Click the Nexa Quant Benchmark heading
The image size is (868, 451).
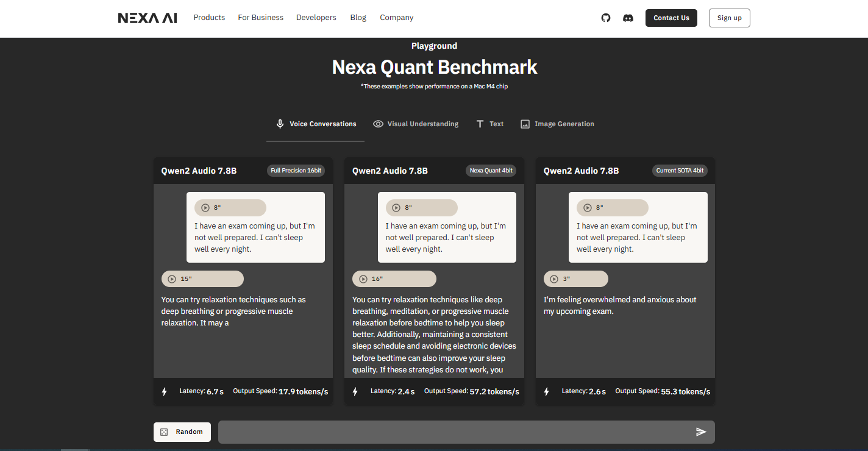(x=435, y=67)
